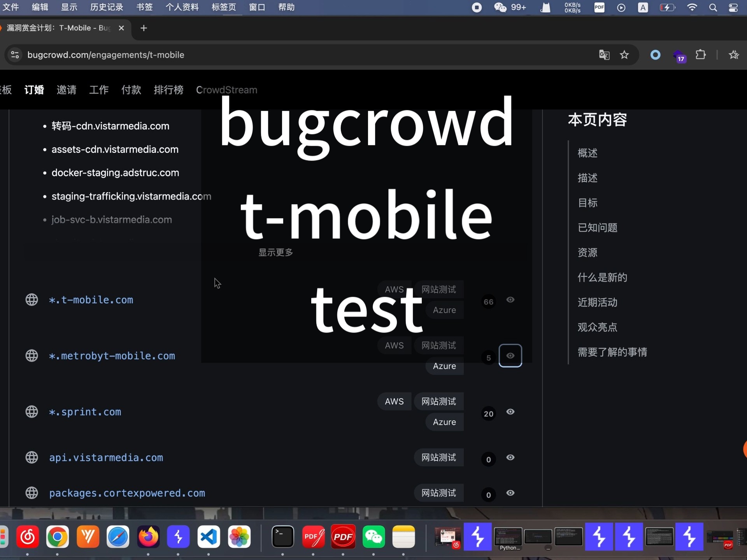Toggle eye icon for *.metrobyt-mobile.com
Viewport: 747px width, 560px height.
pyautogui.click(x=510, y=355)
